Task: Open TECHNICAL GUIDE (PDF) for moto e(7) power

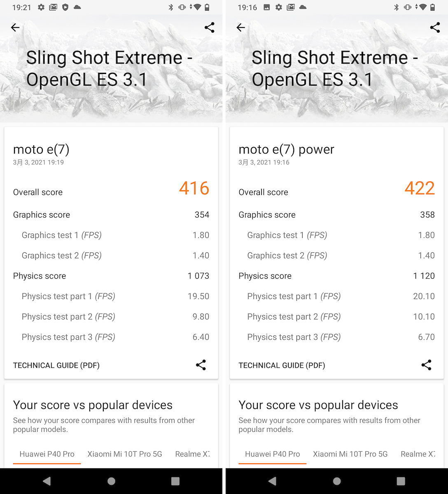Action: [x=282, y=365]
